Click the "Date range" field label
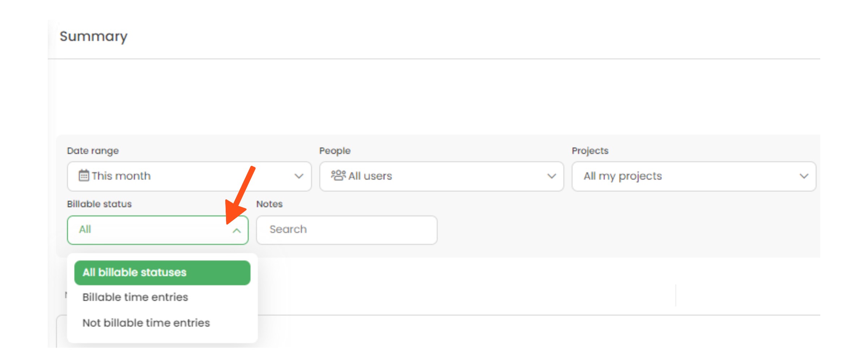 (x=93, y=151)
